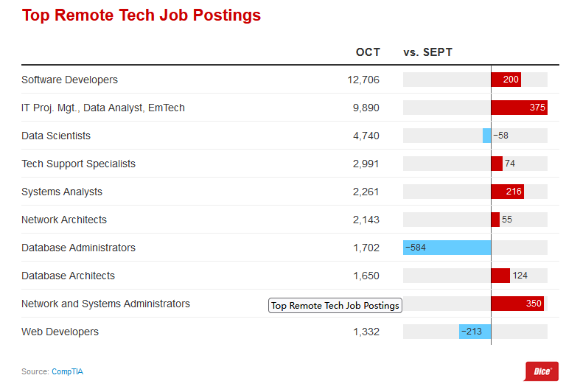The height and width of the screenshot is (392, 580).
Task: Open the CompTIA source link
Action: pyautogui.click(x=67, y=371)
